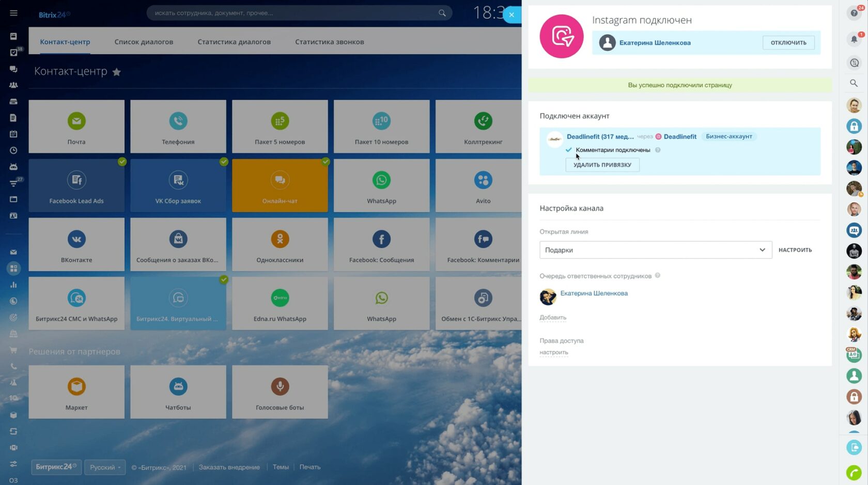Image resolution: width=868 pixels, height=485 pixels.
Task: Open the hamburger main menu
Action: click(13, 13)
